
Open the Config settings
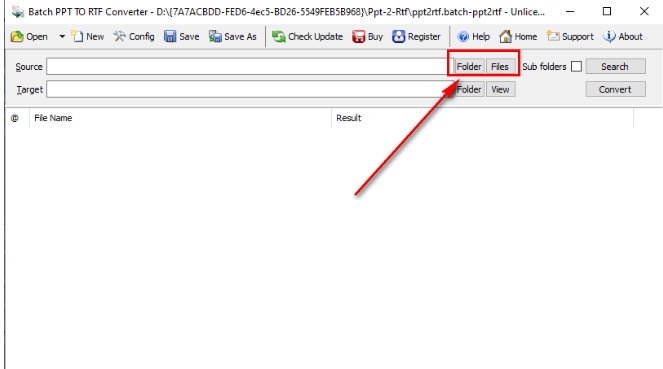(134, 37)
